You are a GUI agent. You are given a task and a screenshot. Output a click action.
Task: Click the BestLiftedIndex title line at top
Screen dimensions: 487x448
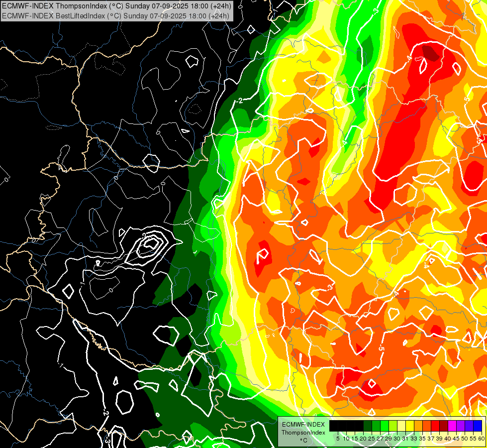[115, 15]
